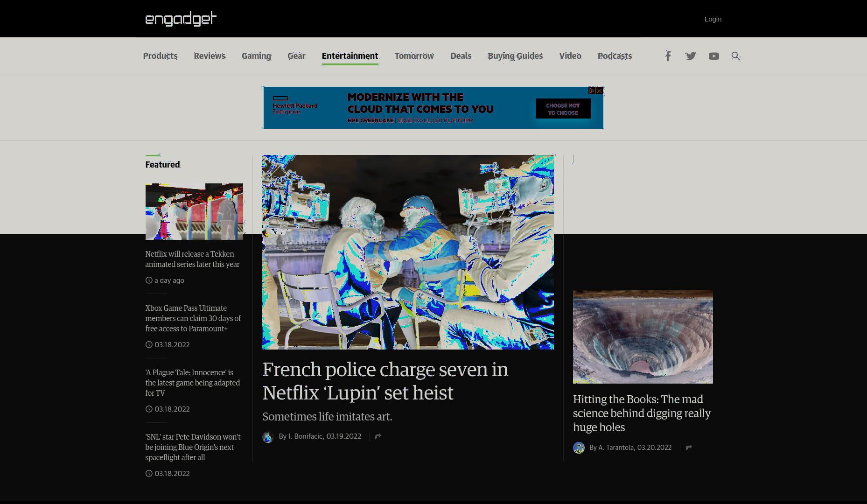
Task: Open the Products menu
Action: coord(160,56)
